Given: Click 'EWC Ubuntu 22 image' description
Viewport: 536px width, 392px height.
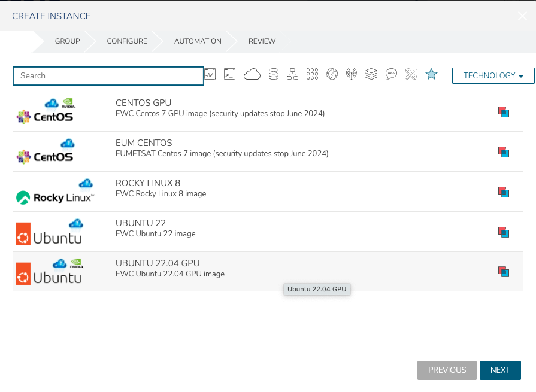Looking at the screenshot, I should click(x=156, y=234).
